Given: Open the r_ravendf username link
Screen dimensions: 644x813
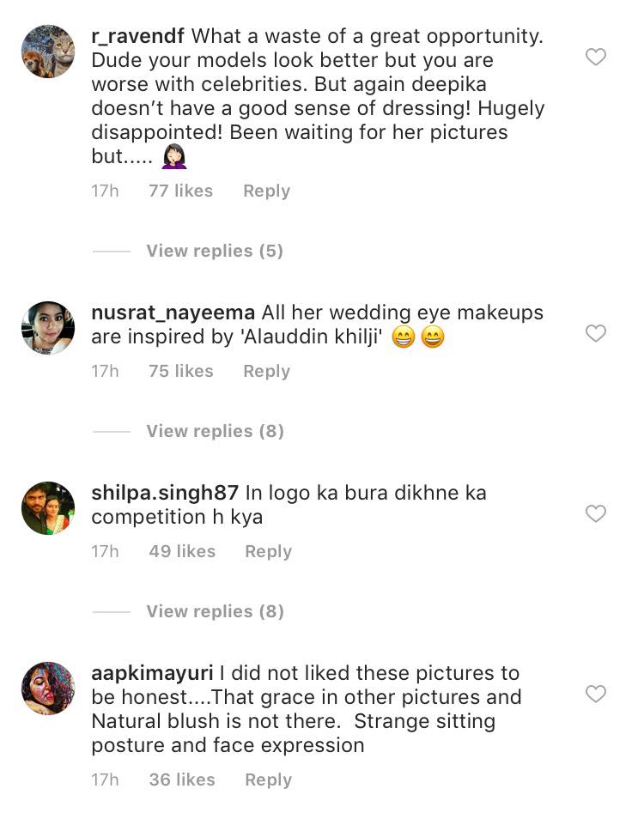Looking at the screenshot, I should [x=137, y=37].
